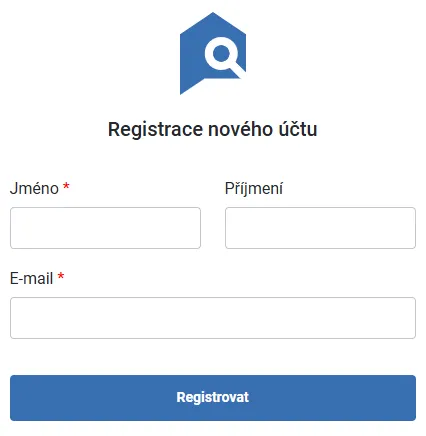Viewport: 426px width, 436px height.
Task: Click the word nového in the heading
Action: 241,129
